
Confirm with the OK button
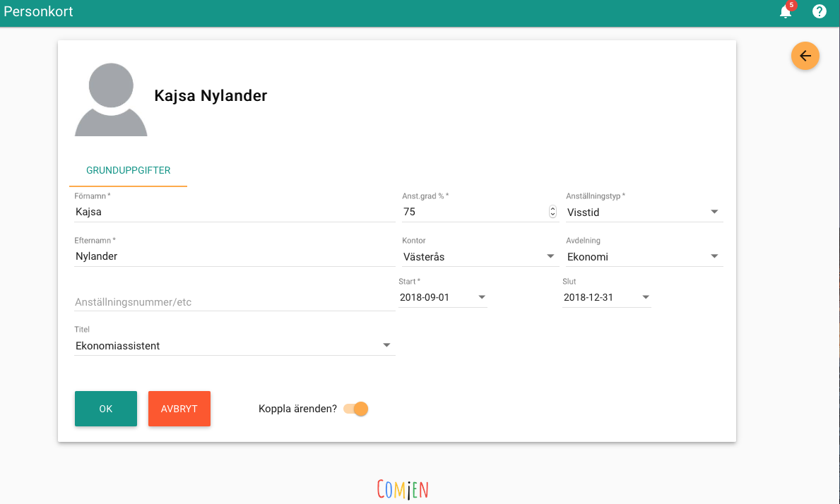(105, 409)
